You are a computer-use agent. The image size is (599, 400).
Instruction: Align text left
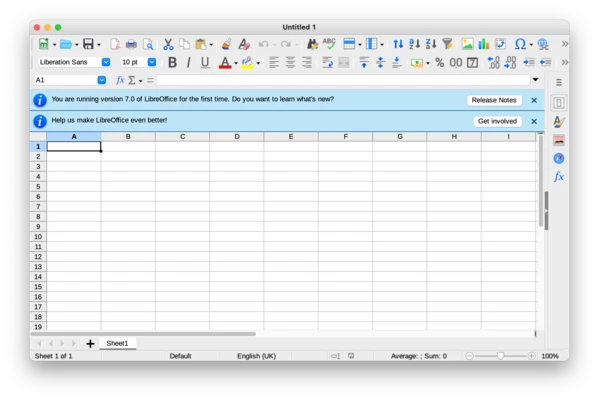pyautogui.click(x=274, y=62)
